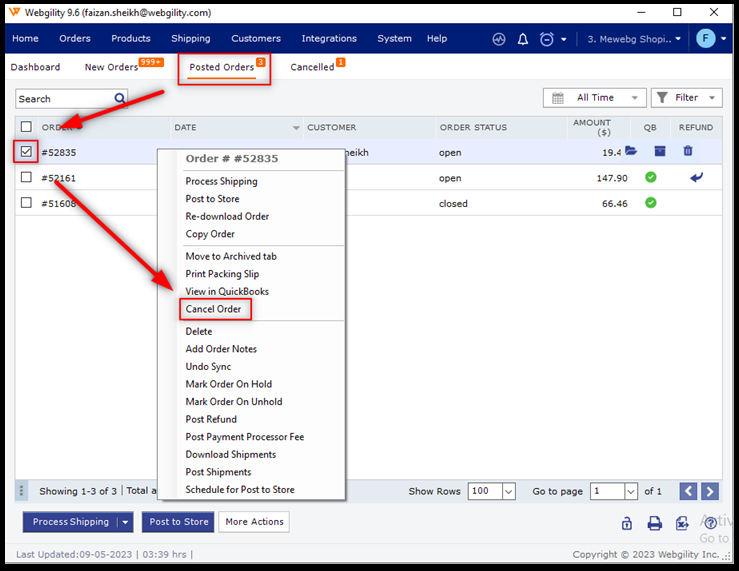Click inside the Search input field
This screenshot has height=571, width=739.
point(63,99)
